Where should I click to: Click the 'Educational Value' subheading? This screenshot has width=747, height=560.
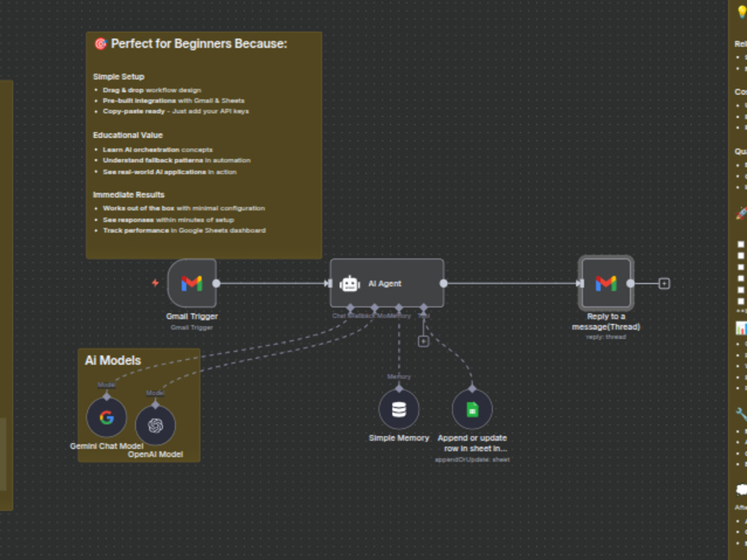128,135
